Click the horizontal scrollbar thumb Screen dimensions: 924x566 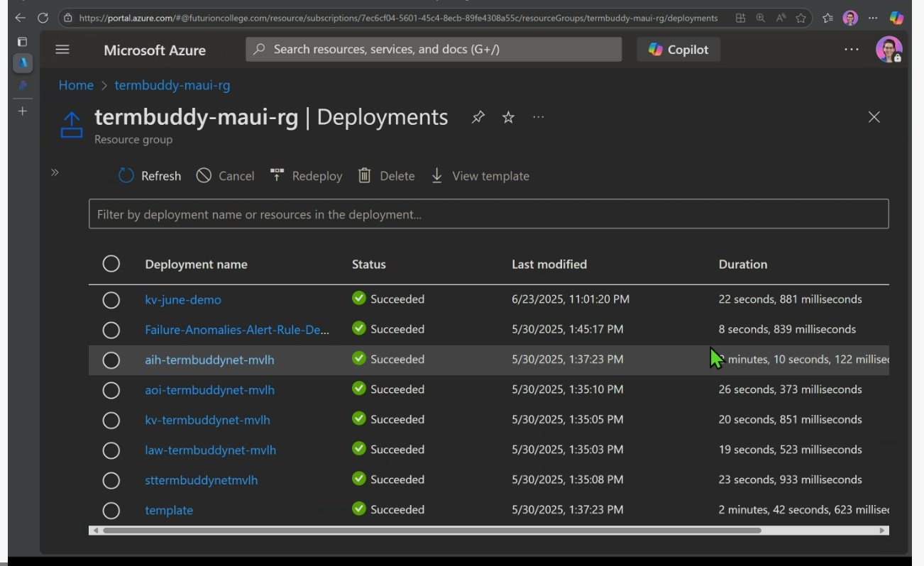click(431, 530)
